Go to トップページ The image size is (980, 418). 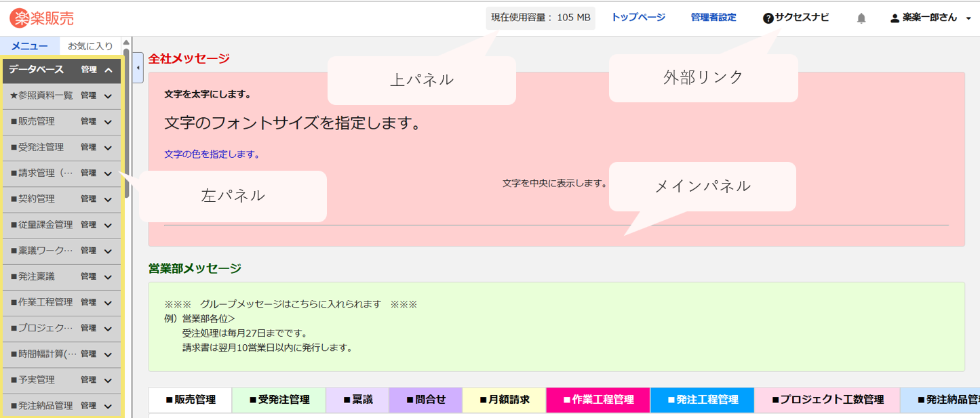click(638, 18)
